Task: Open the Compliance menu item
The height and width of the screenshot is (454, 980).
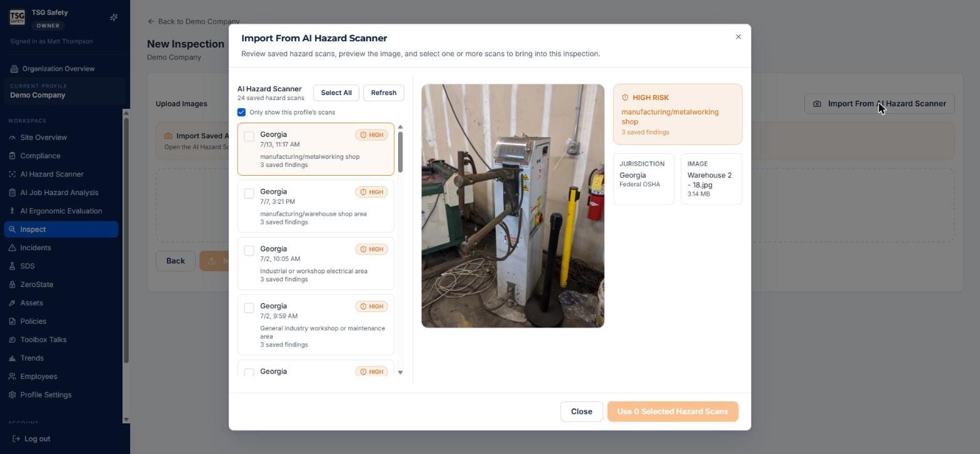Action: click(61, 156)
